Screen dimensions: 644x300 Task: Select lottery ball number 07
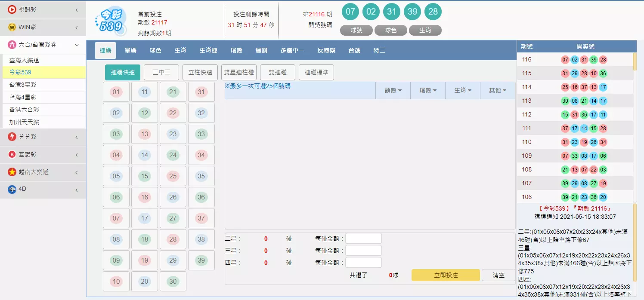116,218
